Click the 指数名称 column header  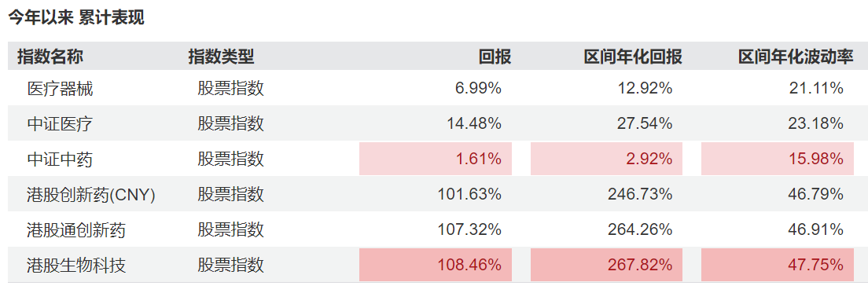[x=50, y=57]
